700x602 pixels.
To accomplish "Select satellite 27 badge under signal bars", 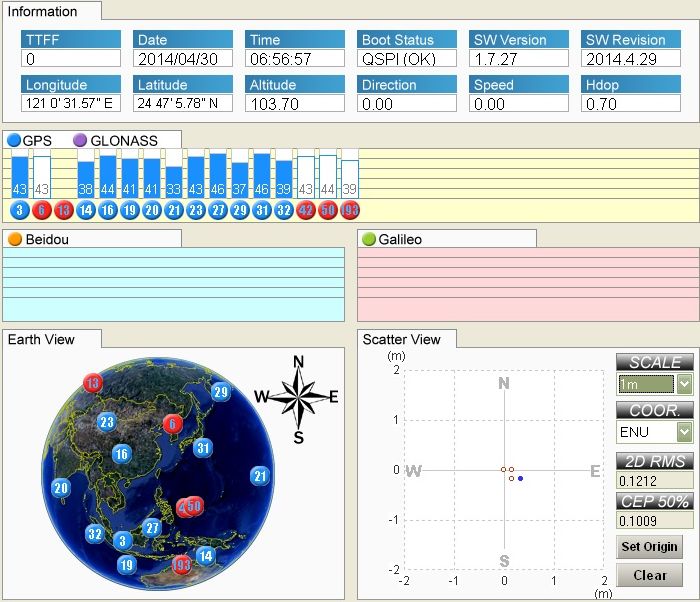I will (x=217, y=210).
